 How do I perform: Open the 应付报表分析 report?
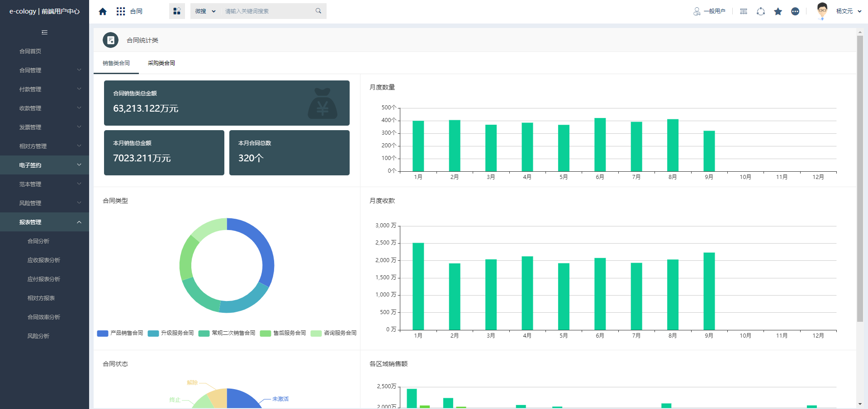[44, 279]
